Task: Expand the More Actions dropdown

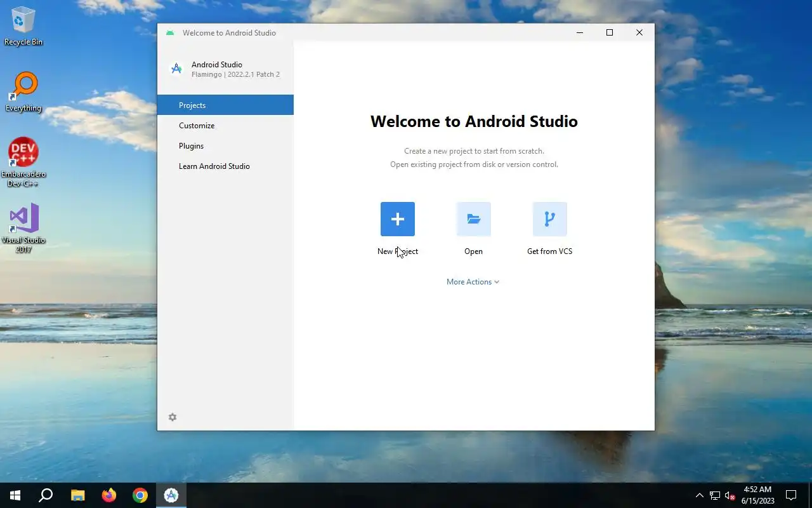Action: click(x=473, y=282)
